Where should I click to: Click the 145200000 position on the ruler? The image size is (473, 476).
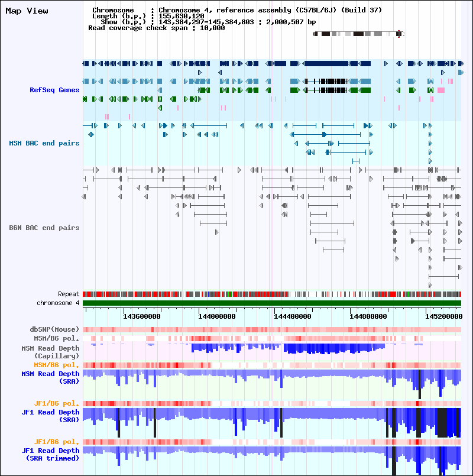tap(443, 316)
